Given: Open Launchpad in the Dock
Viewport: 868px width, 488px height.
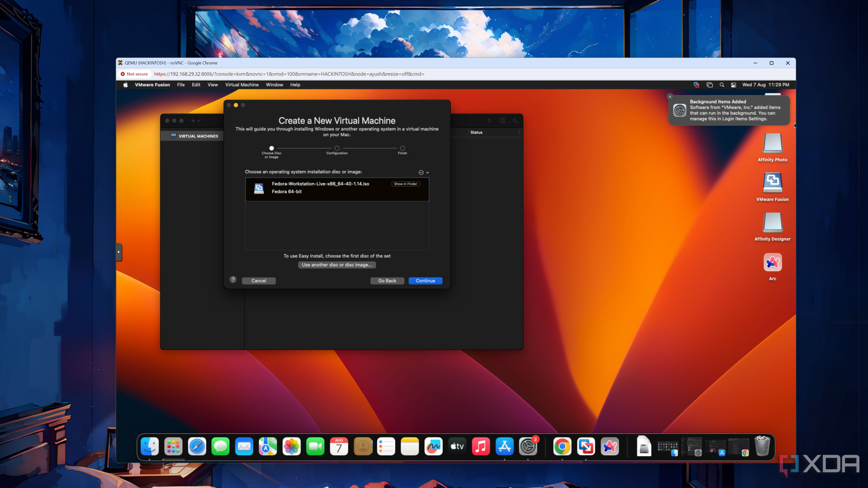Looking at the screenshot, I should (173, 447).
